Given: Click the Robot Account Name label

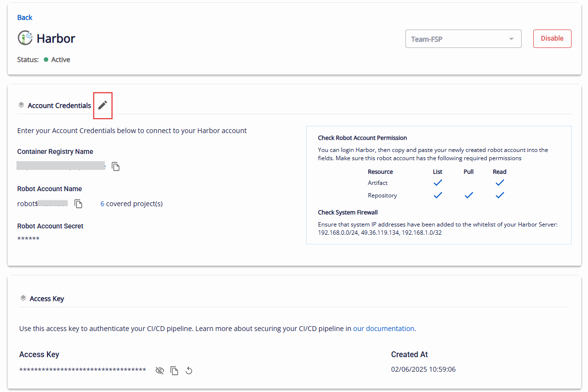Looking at the screenshot, I should [49, 189].
